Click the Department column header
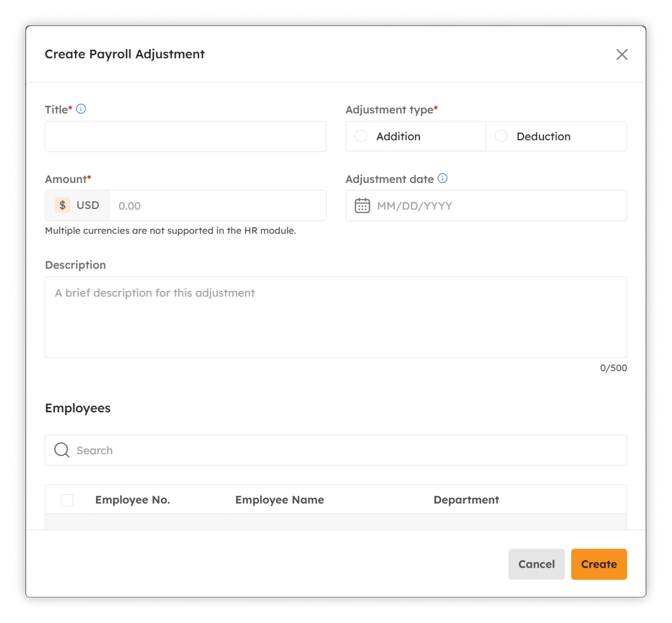Image resolution: width=672 pixels, height=623 pixels. coord(466,500)
